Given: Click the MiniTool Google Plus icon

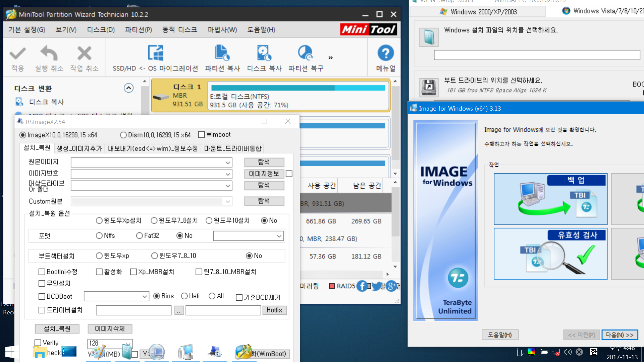Looking at the screenshot, I should pos(391,286).
